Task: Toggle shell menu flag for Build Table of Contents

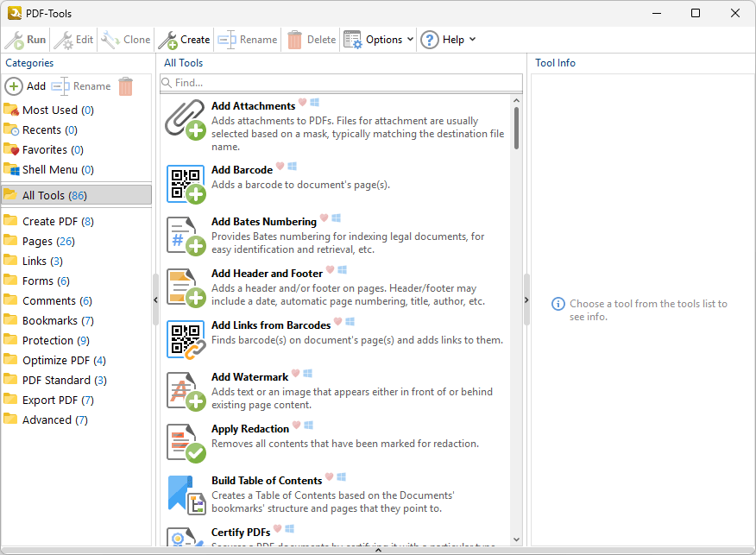Action: click(342, 476)
